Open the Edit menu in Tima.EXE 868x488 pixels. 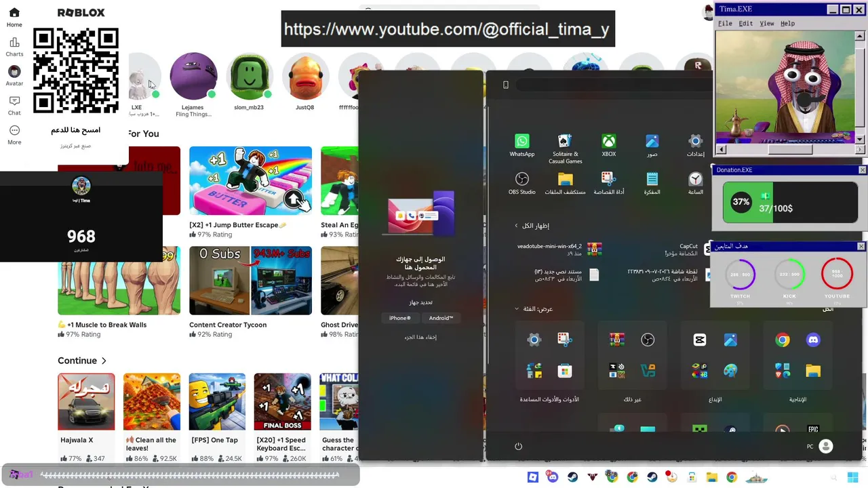[x=746, y=24]
